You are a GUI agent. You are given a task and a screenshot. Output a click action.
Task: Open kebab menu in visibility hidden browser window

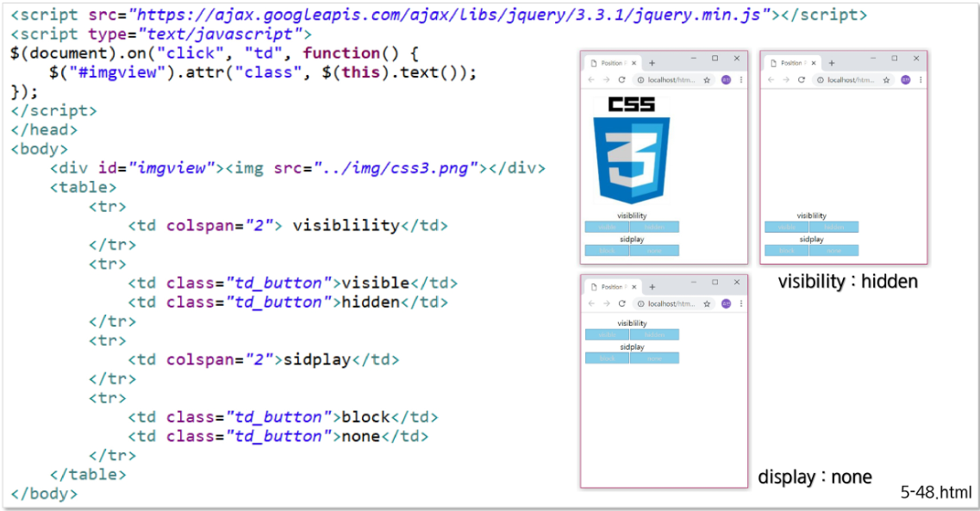click(920, 80)
